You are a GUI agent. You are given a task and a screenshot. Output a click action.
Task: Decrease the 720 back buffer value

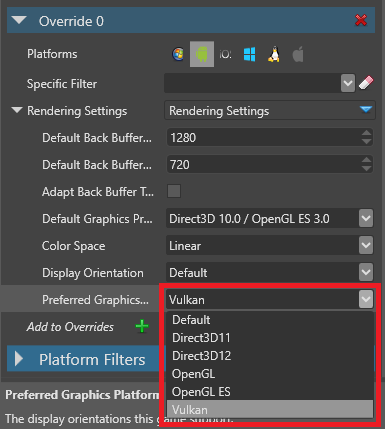pyautogui.click(x=366, y=169)
